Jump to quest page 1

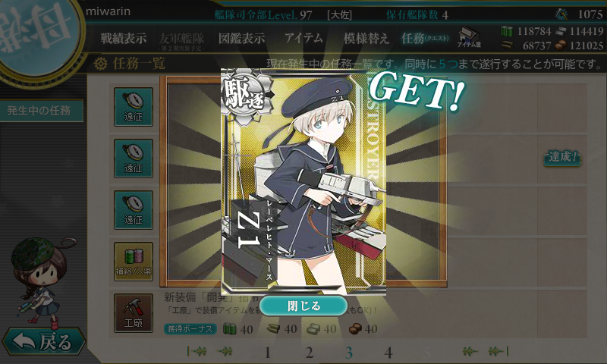(267, 353)
